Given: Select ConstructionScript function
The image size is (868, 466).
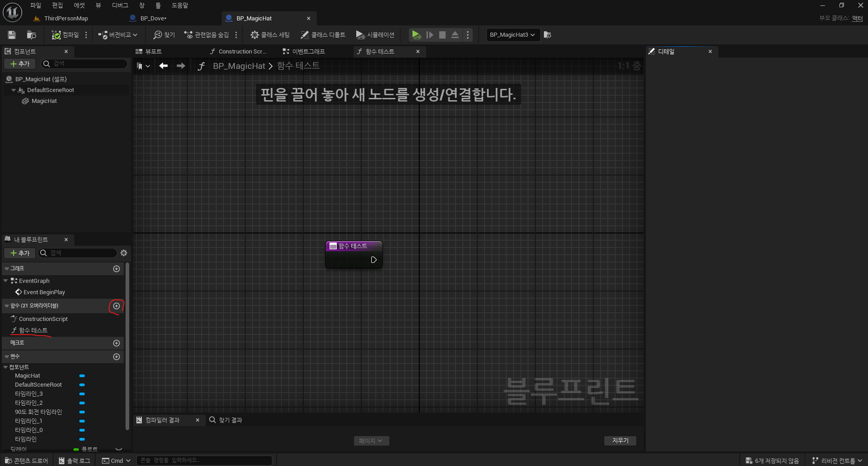Looking at the screenshot, I should [43, 319].
